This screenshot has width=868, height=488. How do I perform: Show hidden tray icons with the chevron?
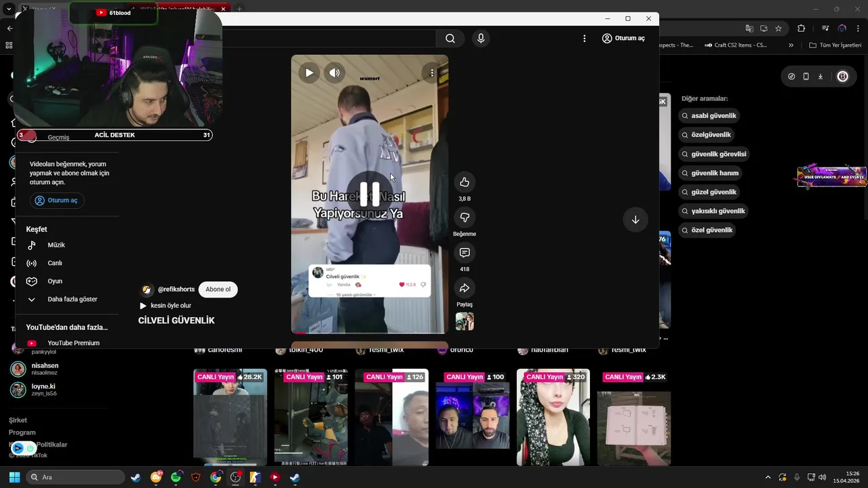pyautogui.click(x=768, y=477)
